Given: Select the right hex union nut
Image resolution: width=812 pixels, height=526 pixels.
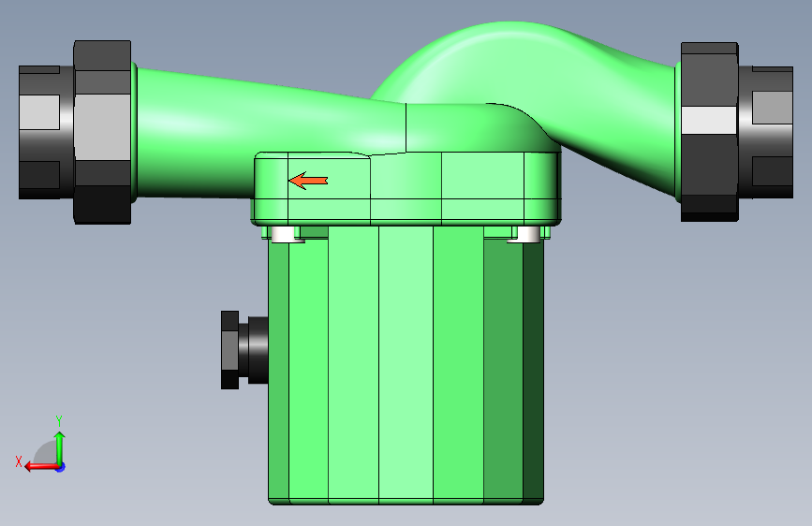Looking at the screenshot, I should (x=710, y=132).
